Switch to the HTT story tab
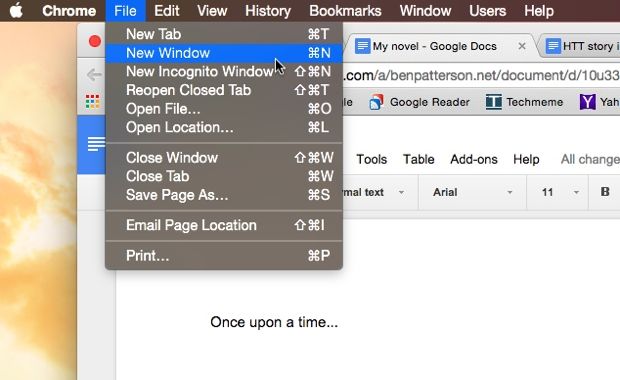This screenshot has height=380, width=620. pyautogui.click(x=591, y=46)
